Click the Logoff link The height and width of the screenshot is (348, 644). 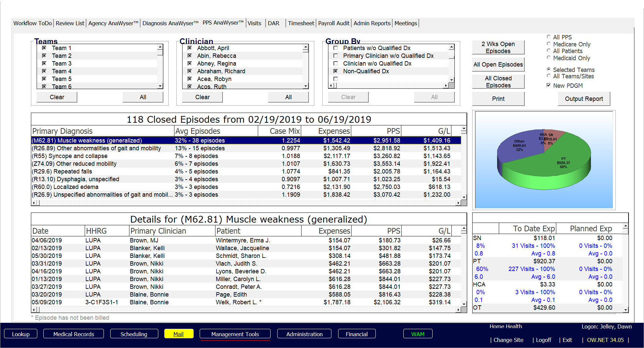(x=544, y=340)
